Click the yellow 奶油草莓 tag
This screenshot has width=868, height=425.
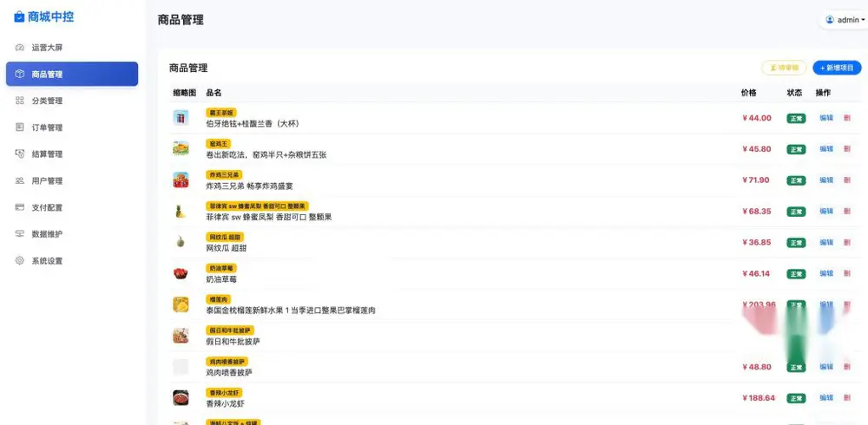point(220,268)
